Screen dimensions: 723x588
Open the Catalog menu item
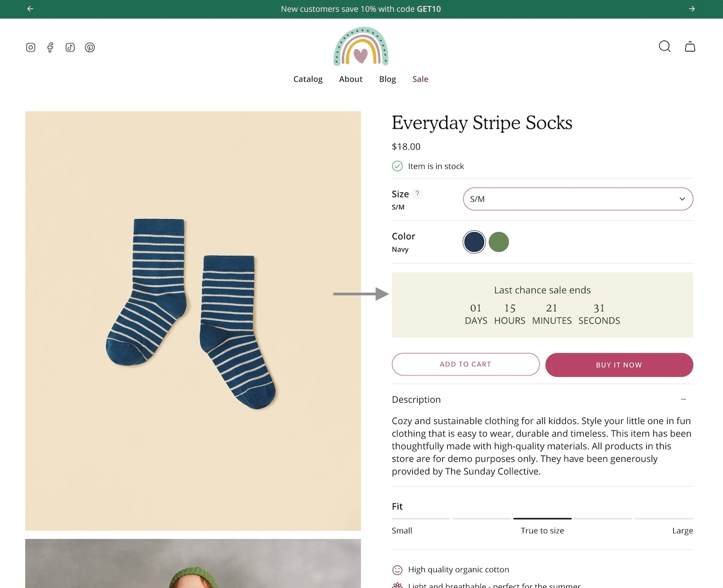(308, 79)
